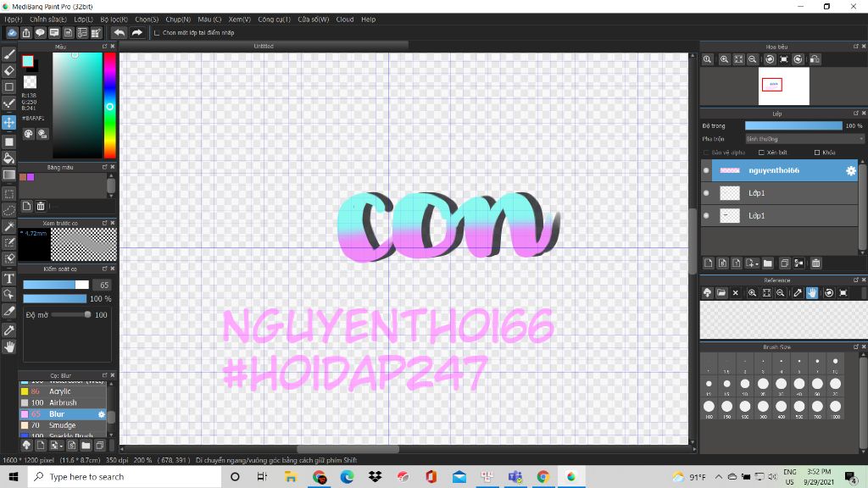Select Smudge brush in brush list
Screen dimensions: 868x488
click(x=63, y=425)
